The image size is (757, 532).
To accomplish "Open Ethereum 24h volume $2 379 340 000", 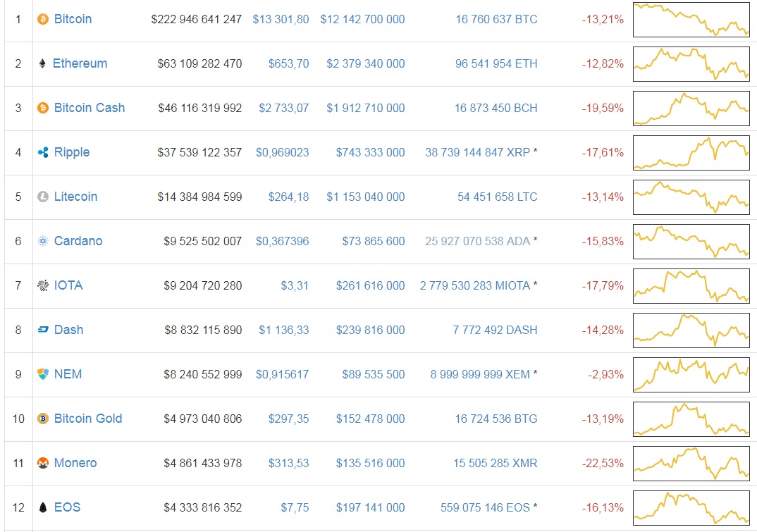I will (x=365, y=63).
